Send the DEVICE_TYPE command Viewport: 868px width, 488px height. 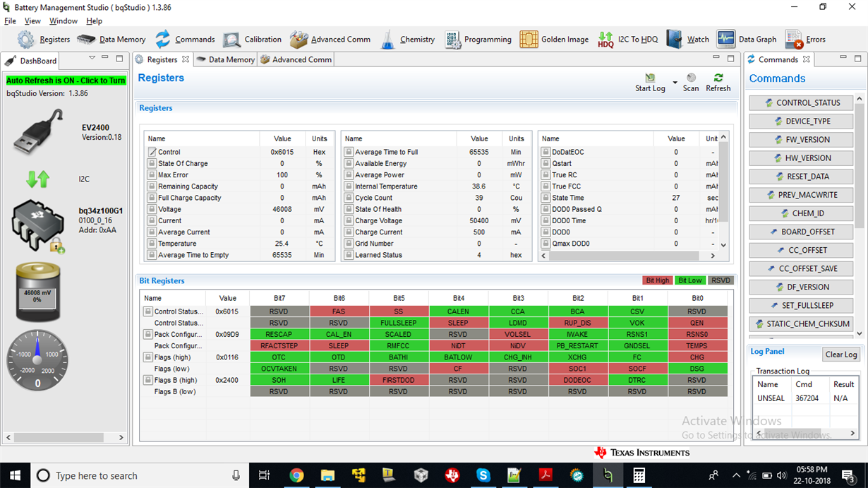[x=801, y=121]
